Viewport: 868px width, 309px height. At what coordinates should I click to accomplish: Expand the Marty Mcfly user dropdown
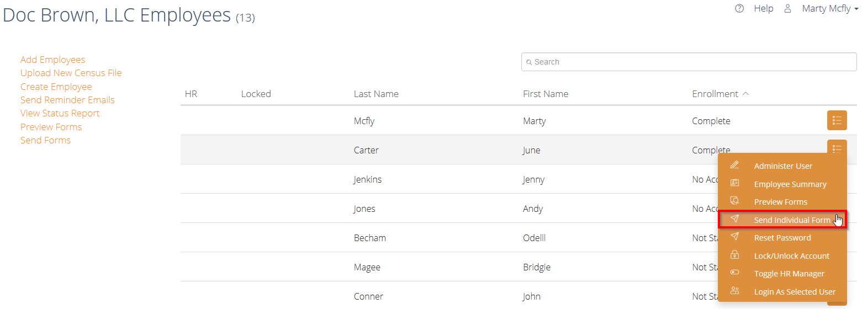click(x=830, y=8)
